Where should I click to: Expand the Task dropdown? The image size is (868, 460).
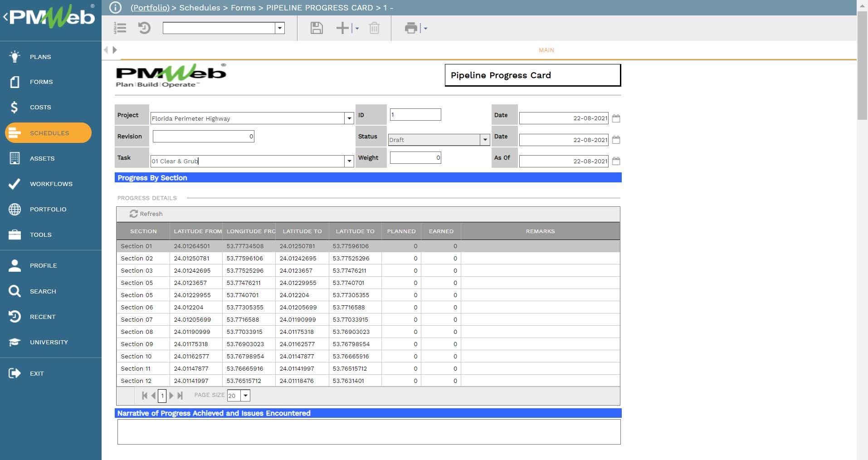tap(349, 161)
